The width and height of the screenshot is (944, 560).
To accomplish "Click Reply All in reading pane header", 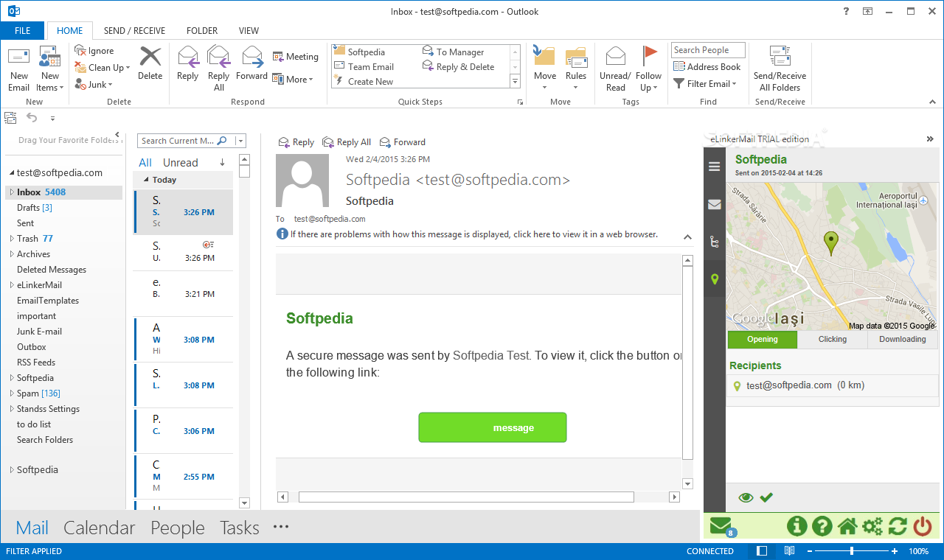I will tap(347, 142).
